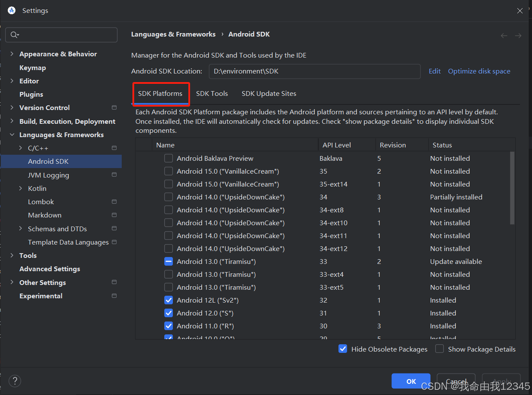The width and height of the screenshot is (532, 395).
Task: Click Languages & Frameworks breadcrumb
Action: (173, 34)
